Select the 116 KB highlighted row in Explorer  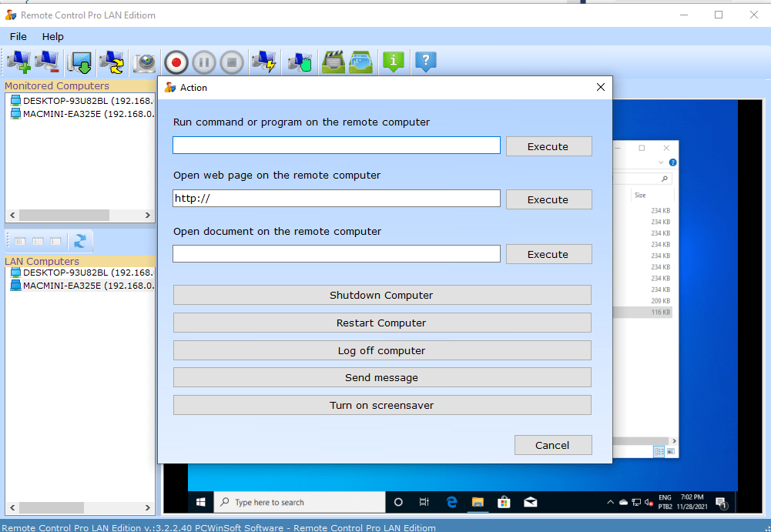pyautogui.click(x=642, y=313)
